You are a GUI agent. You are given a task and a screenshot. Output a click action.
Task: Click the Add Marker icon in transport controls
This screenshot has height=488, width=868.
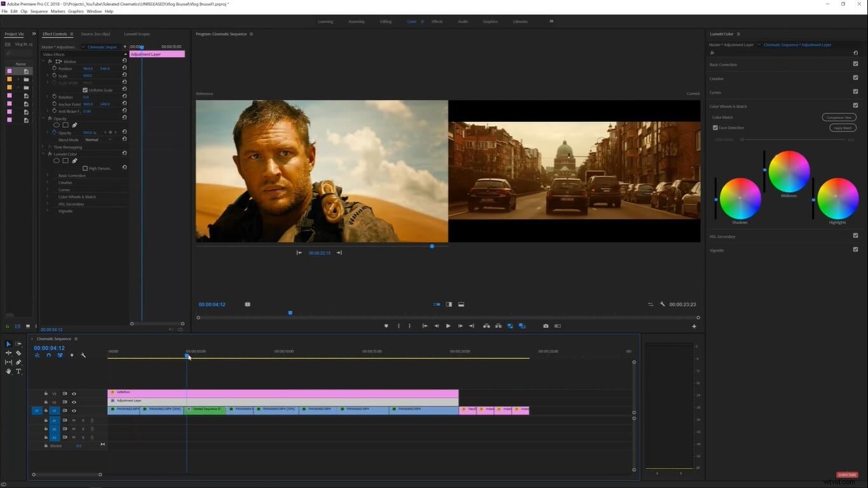(386, 325)
